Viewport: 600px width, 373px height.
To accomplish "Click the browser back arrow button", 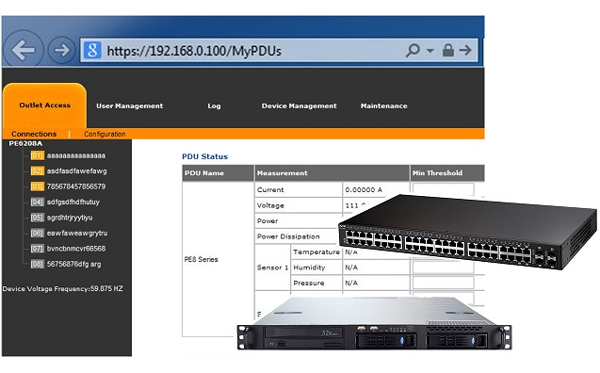I will (23, 50).
